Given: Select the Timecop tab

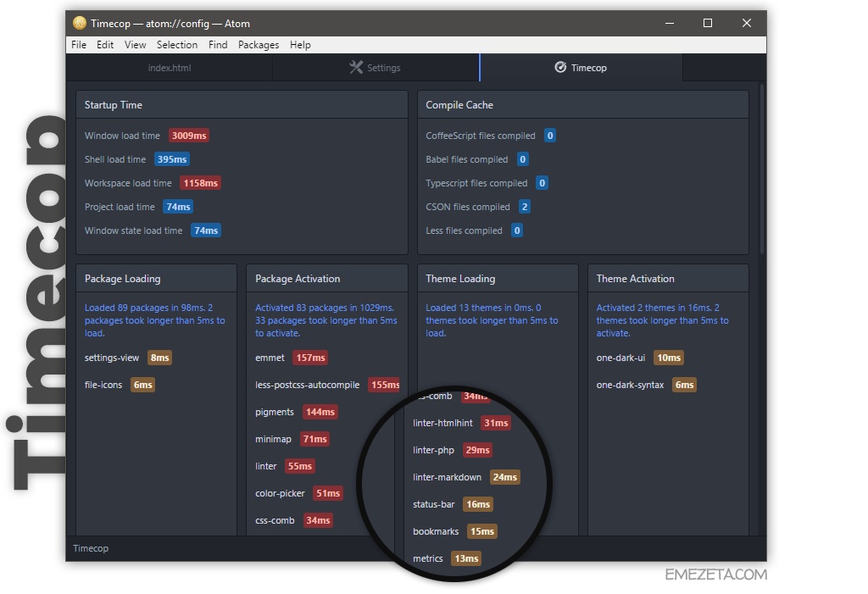Looking at the screenshot, I should click(x=581, y=68).
